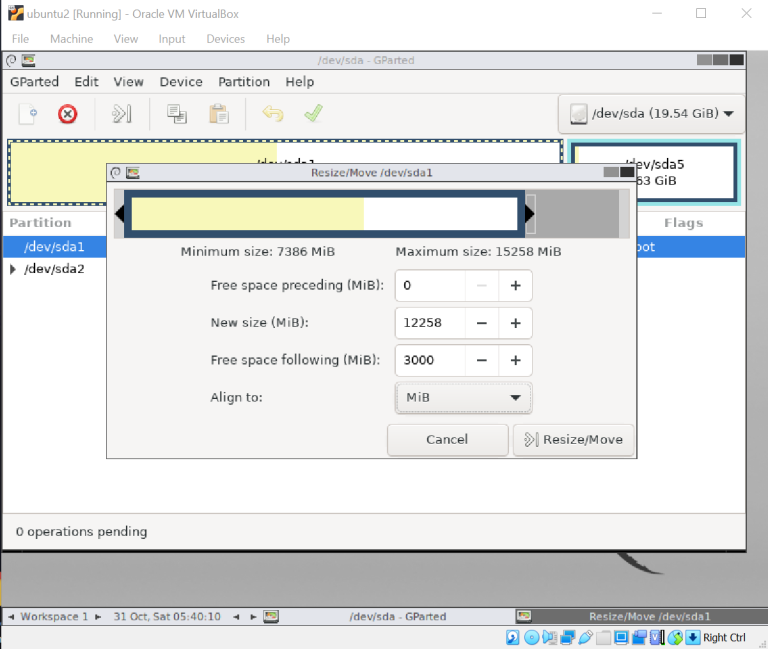Open the Device menu

pos(181,82)
